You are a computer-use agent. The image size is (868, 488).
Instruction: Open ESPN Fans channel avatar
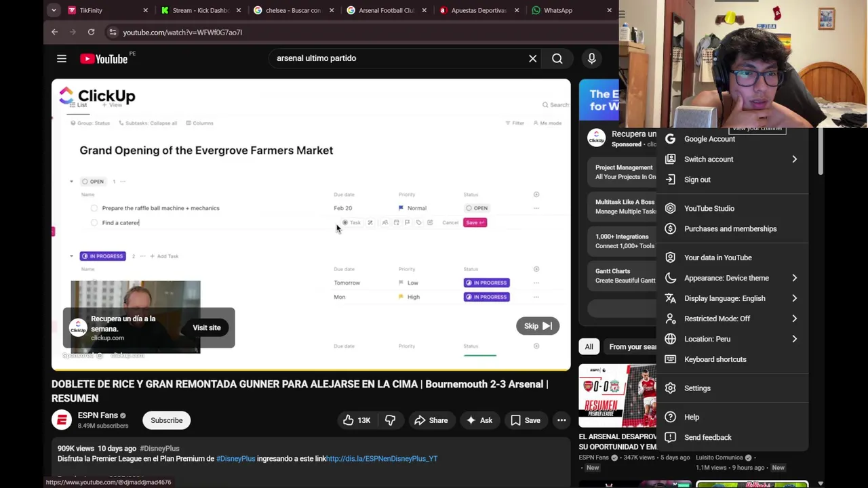click(62, 420)
